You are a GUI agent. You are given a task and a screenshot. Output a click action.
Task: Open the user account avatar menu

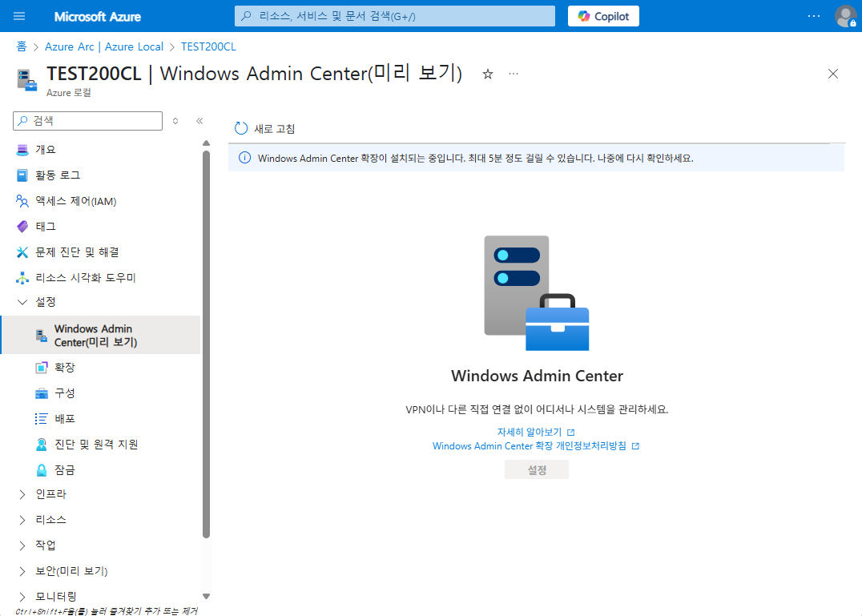click(x=845, y=16)
